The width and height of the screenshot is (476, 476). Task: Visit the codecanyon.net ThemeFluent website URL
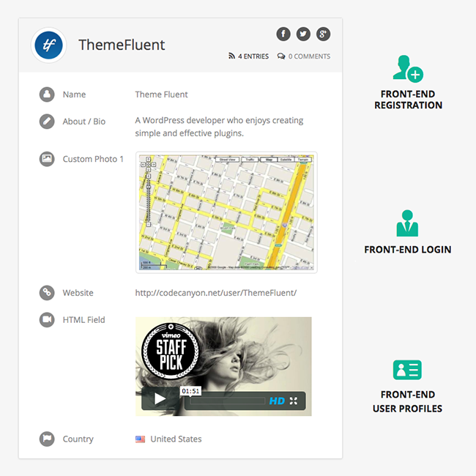216,293
